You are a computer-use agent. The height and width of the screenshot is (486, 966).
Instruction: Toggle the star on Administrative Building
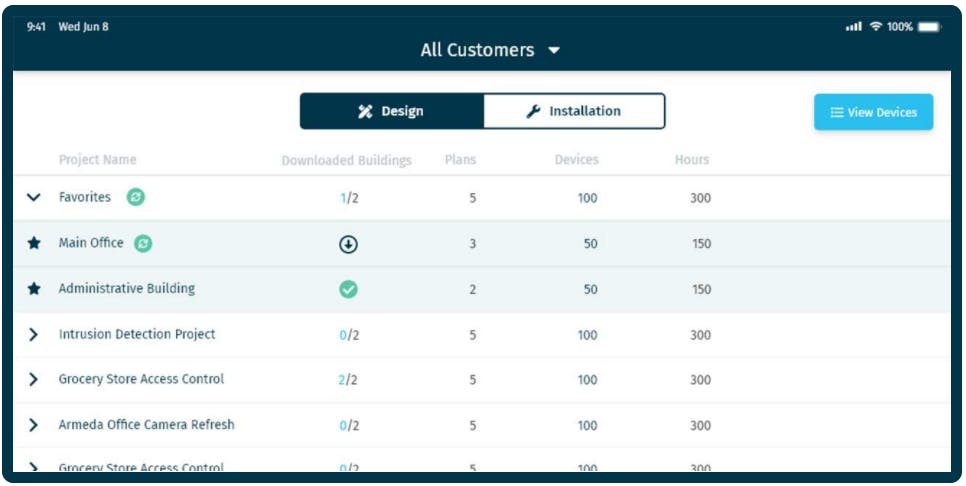point(34,289)
